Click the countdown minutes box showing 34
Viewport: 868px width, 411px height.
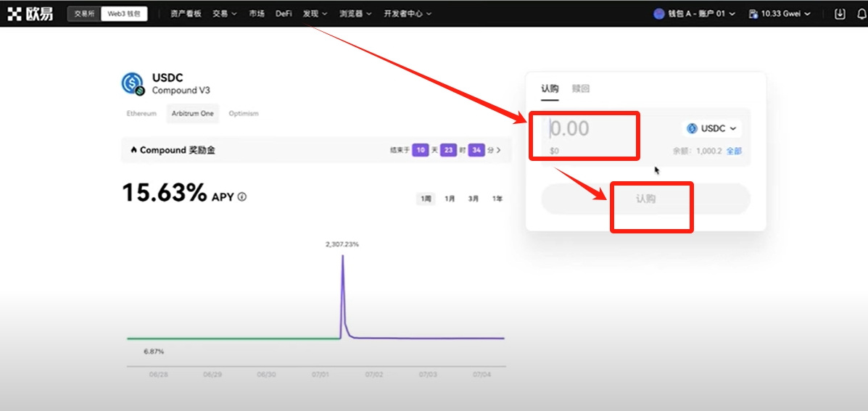tap(476, 150)
